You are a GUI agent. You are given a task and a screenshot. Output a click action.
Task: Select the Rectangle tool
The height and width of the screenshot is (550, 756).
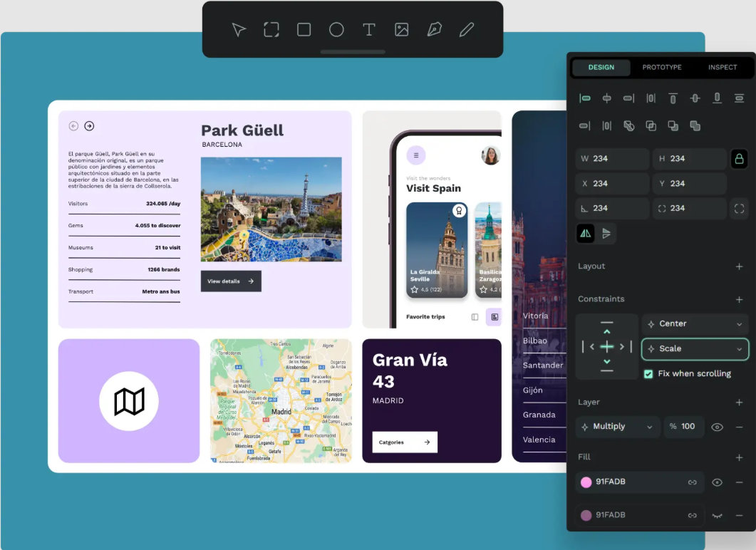[304, 30]
